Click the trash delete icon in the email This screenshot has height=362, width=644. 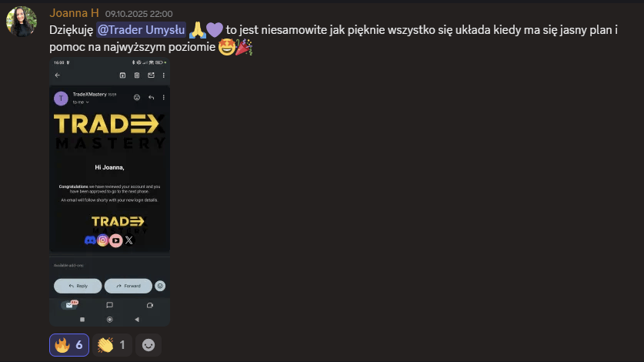(137, 75)
